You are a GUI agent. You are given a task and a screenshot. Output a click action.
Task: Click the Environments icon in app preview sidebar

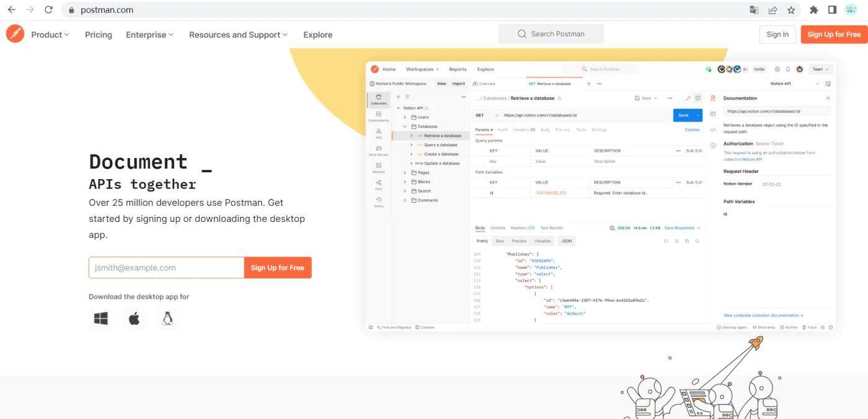(x=379, y=117)
